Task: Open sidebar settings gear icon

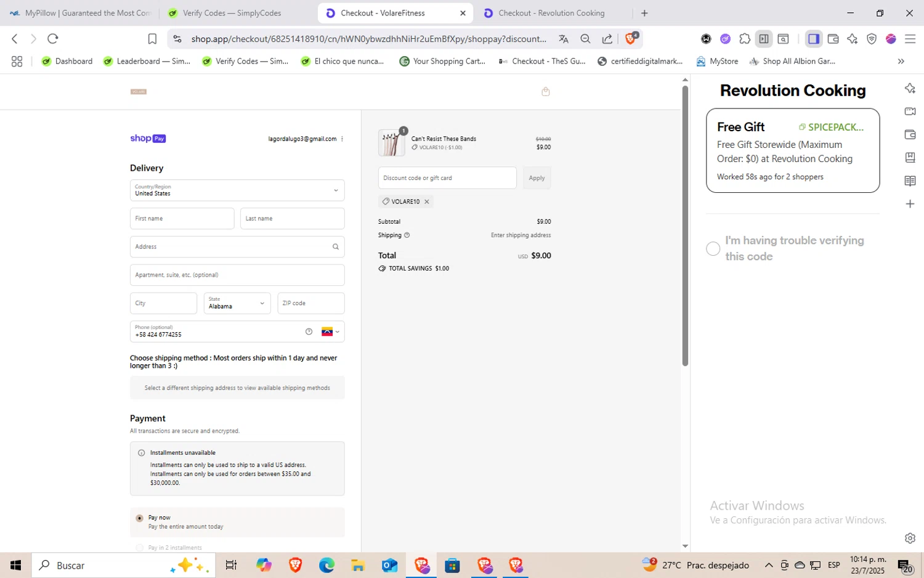Action: [x=910, y=538]
